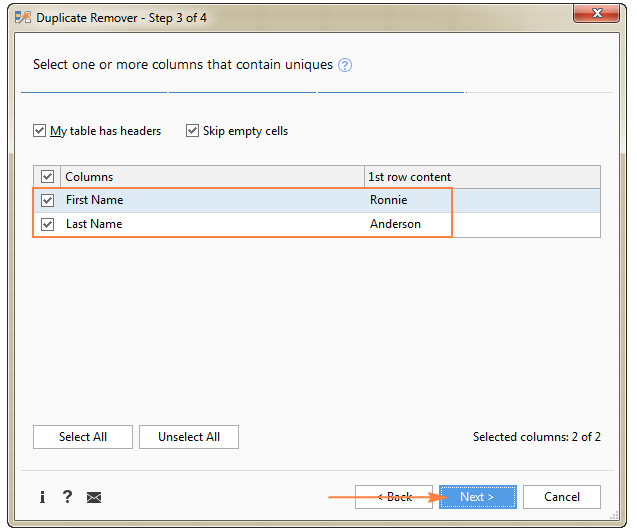637x531 pixels.
Task: Cancel the duplicate removal wizard
Action: 561,497
